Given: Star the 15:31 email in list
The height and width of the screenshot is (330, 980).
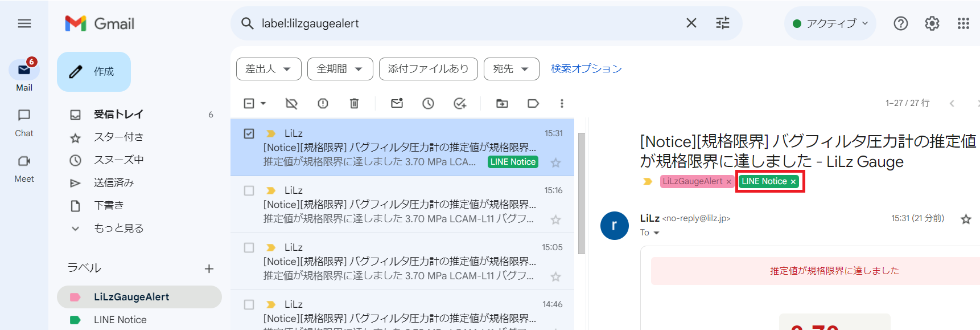Looking at the screenshot, I should [x=555, y=162].
